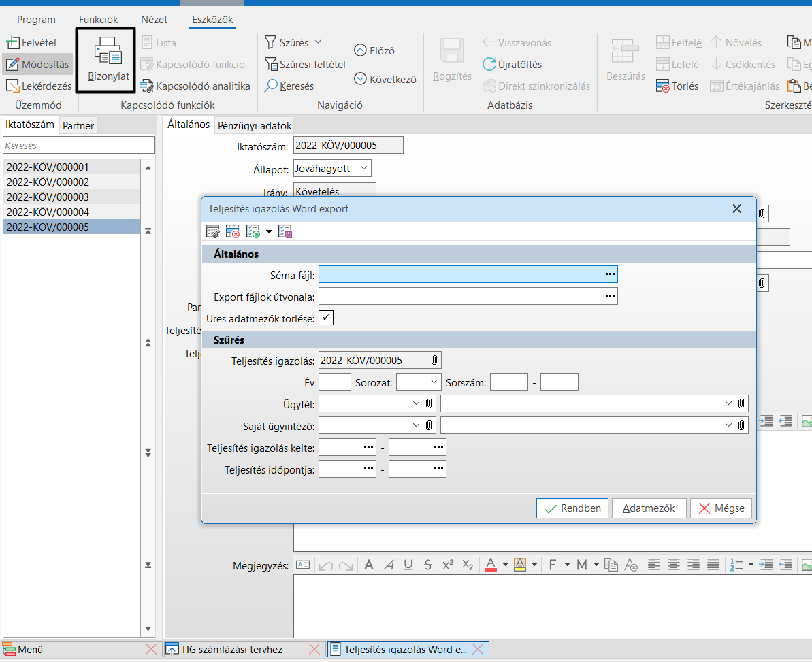Enable Felvétel mode
The height and width of the screenshot is (662, 812).
[32, 43]
